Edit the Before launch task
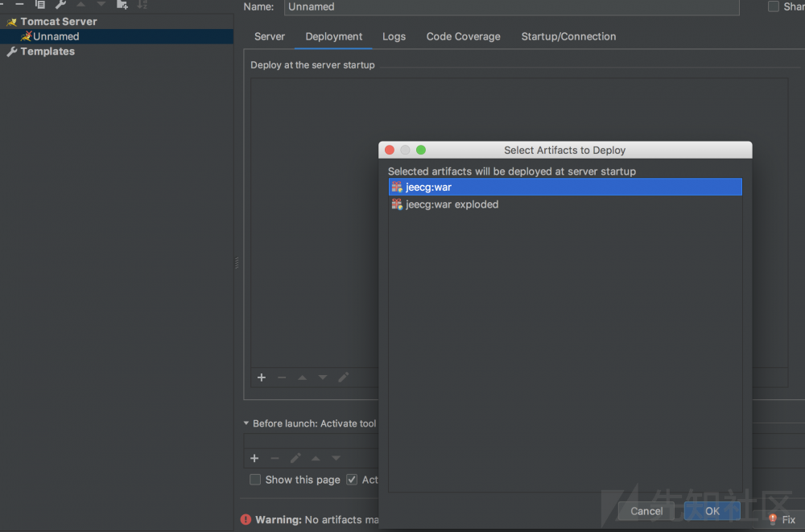Image resolution: width=805 pixels, height=532 pixels. click(295, 458)
